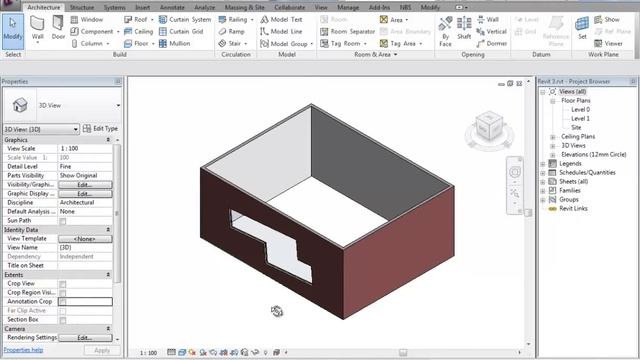Activate the Model Line tool

(x=281, y=31)
